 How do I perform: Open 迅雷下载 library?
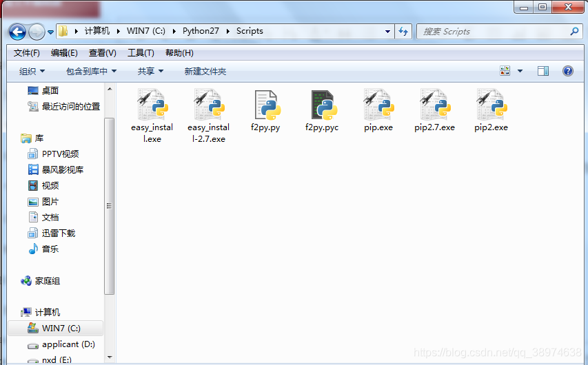[x=52, y=233]
